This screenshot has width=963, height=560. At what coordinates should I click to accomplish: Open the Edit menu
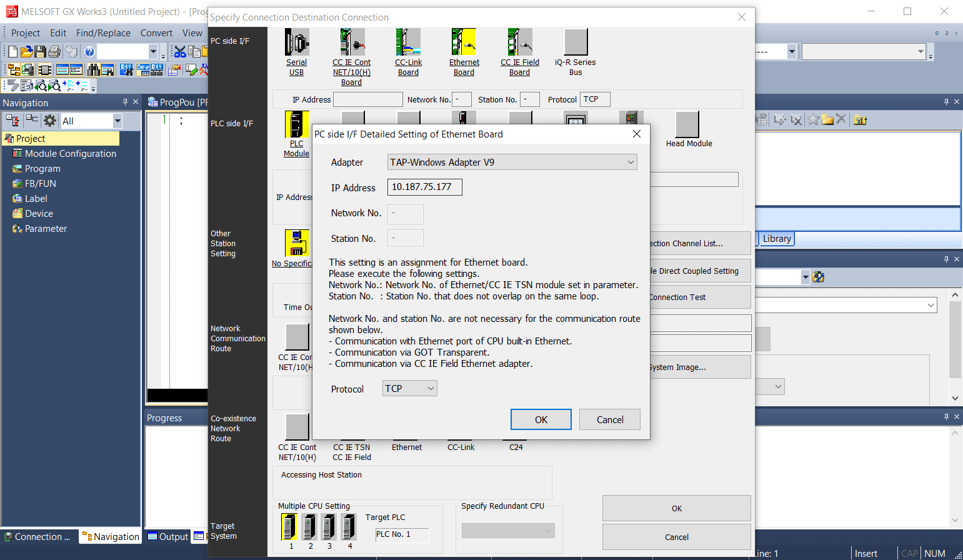coord(58,33)
